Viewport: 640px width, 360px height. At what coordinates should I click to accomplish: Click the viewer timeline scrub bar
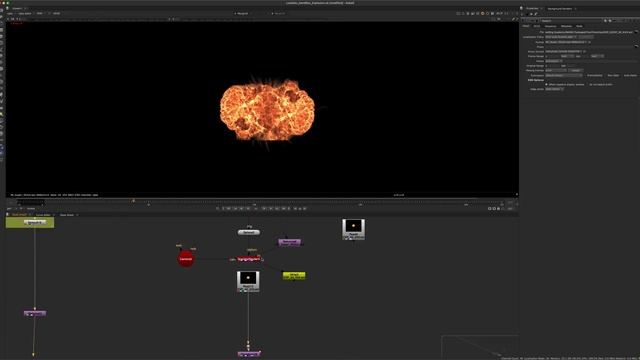coord(261,201)
